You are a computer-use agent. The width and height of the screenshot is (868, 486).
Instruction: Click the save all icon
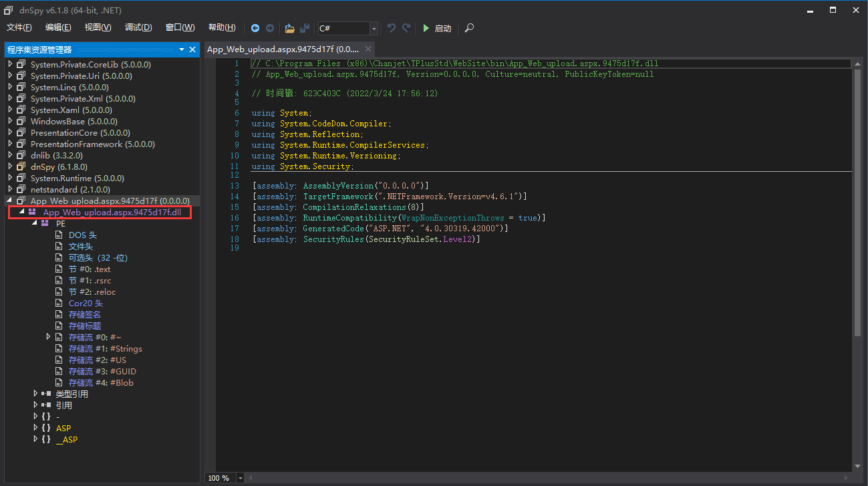[305, 28]
